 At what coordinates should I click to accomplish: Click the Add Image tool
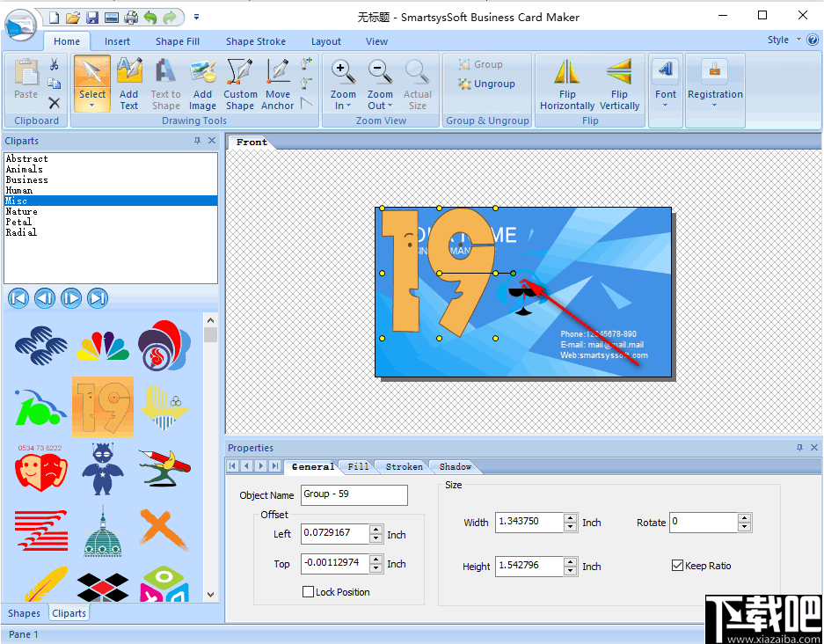(x=202, y=84)
